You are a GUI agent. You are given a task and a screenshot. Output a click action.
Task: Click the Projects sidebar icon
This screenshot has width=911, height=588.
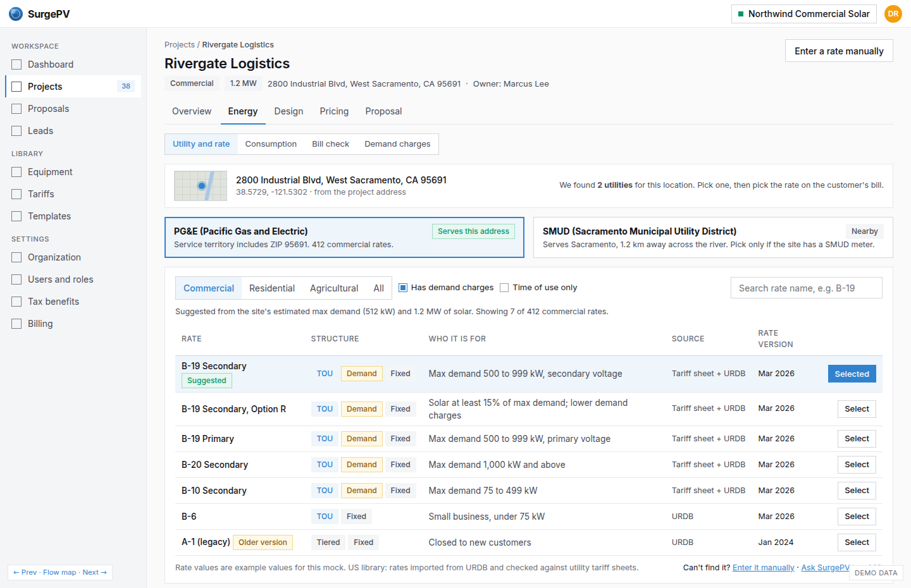[16, 87]
